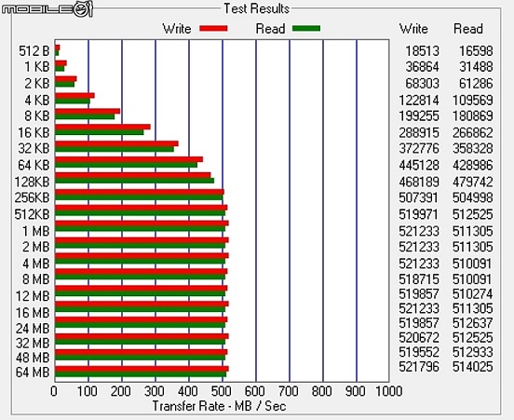Click the Read column header on right
Screen dimensions: 514x420
click(468, 29)
